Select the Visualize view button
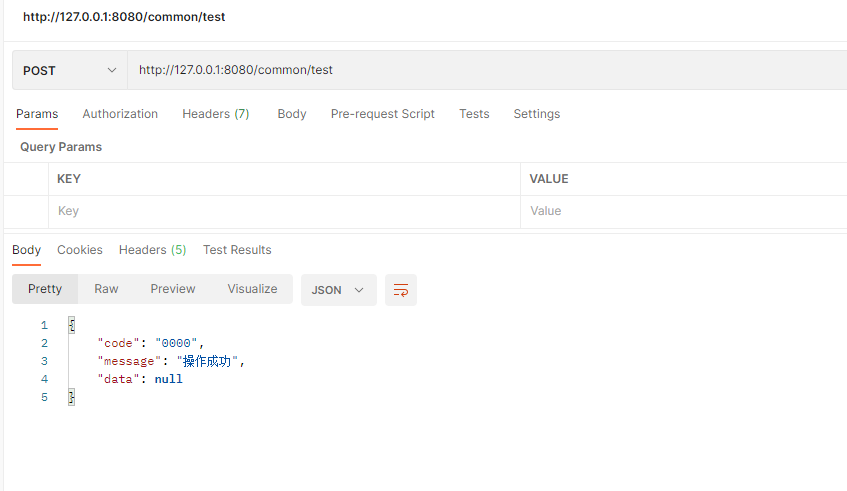Image resolution: width=847 pixels, height=491 pixels. tap(252, 289)
